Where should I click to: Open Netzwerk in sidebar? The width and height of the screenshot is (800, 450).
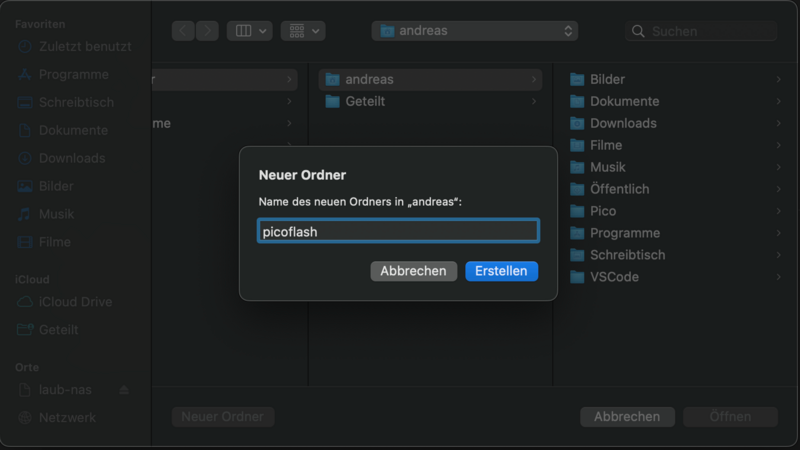tap(67, 418)
